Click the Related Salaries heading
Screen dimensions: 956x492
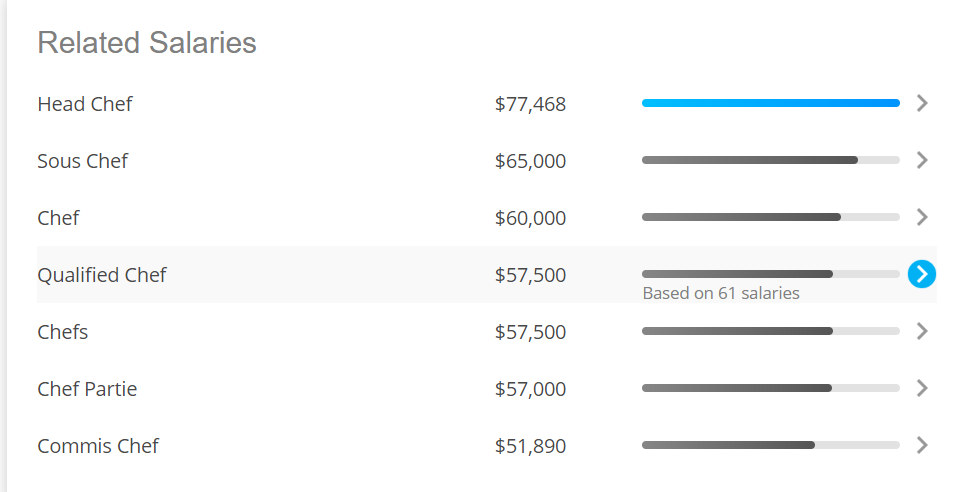point(147,43)
